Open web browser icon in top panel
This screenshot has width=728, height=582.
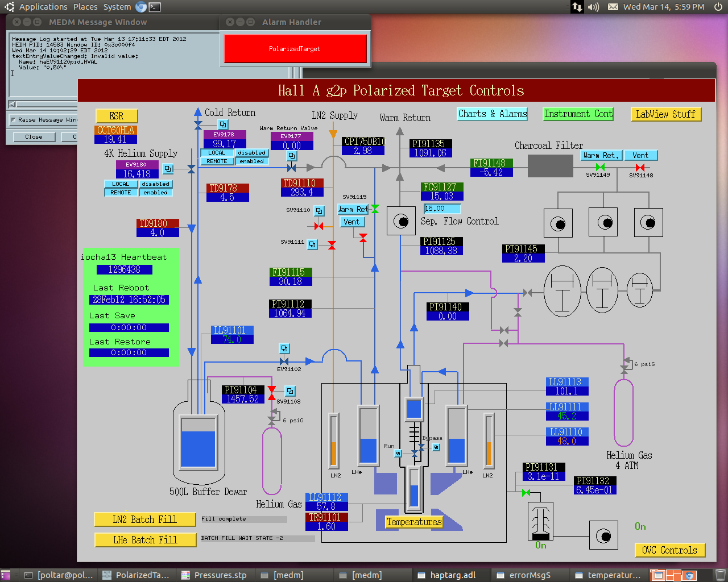(x=141, y=7)
